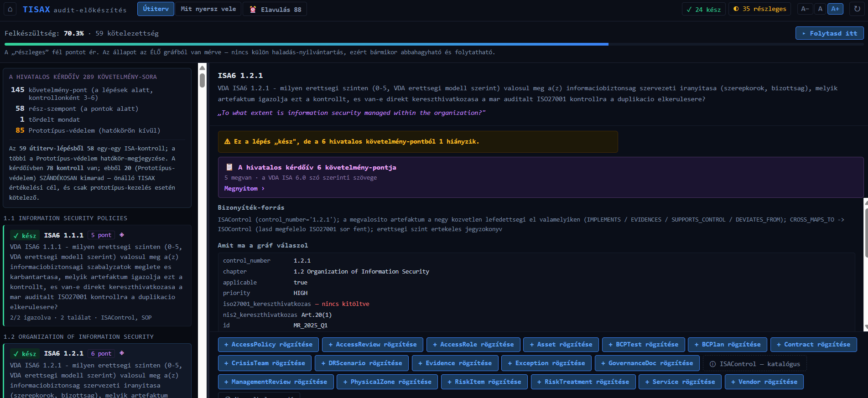Click the RiskTreatment rögzítése button

(x=583, y=382)
